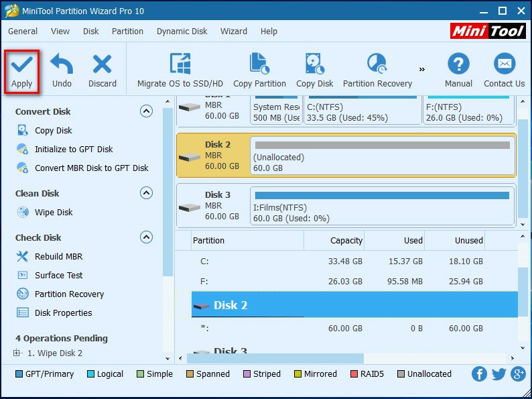Select the System Reserved partition block

click(x=276, y=110)
